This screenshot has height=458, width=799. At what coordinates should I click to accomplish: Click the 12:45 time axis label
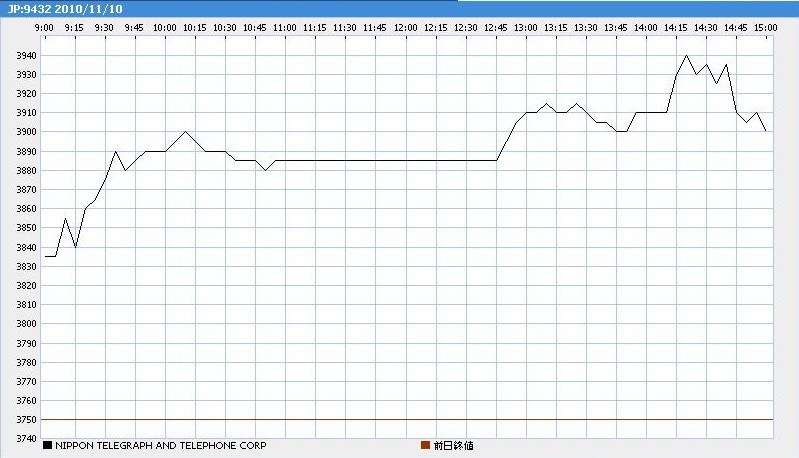pyautogui.click(x=495, y=28)
